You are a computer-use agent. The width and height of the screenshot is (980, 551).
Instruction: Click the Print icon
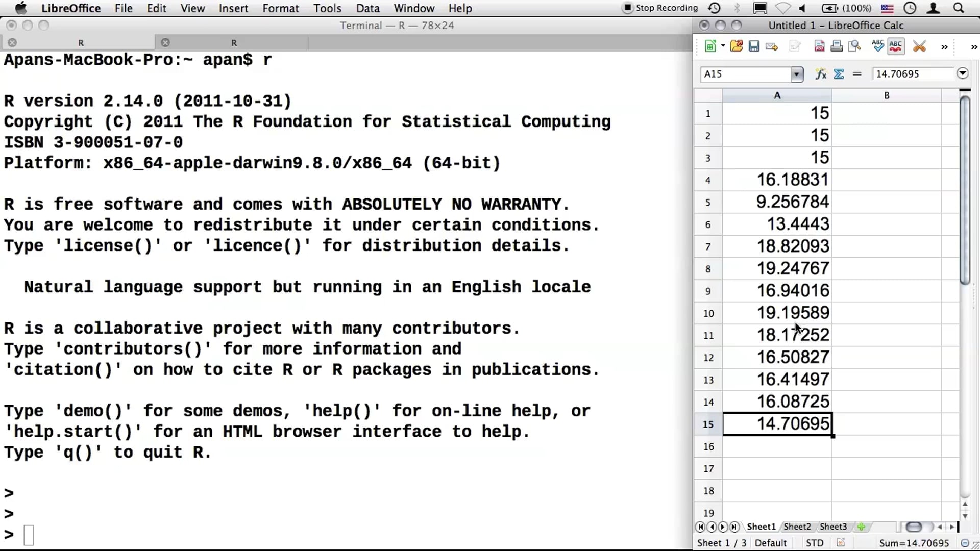click(x=837, y=46)
